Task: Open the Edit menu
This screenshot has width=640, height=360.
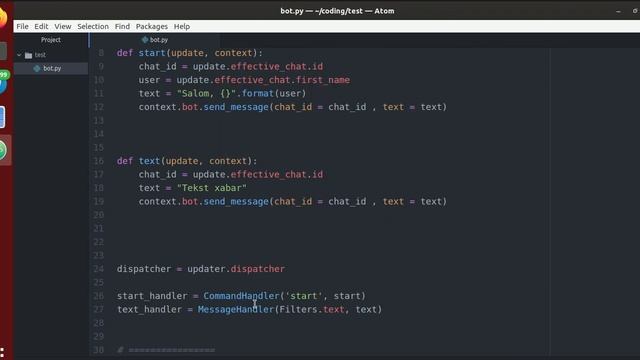Action: [41, 27]
